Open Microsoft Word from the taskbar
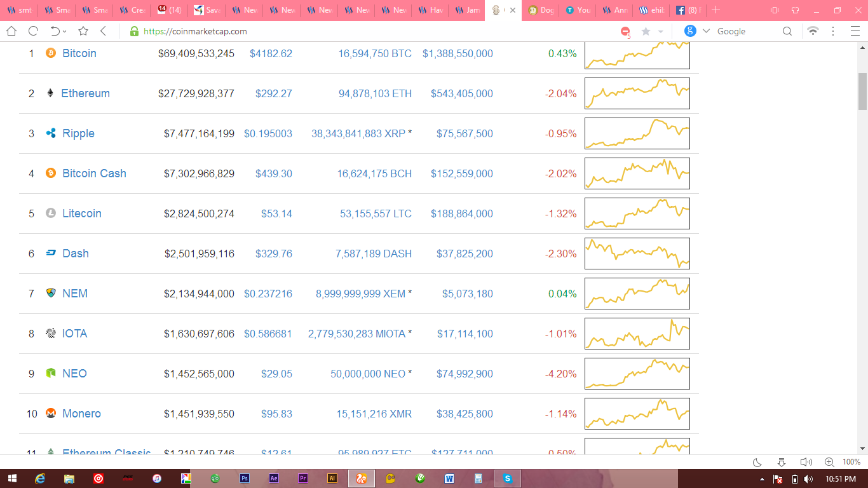The image size is (868, 488). pyautogui.click(x=449, y=478)
